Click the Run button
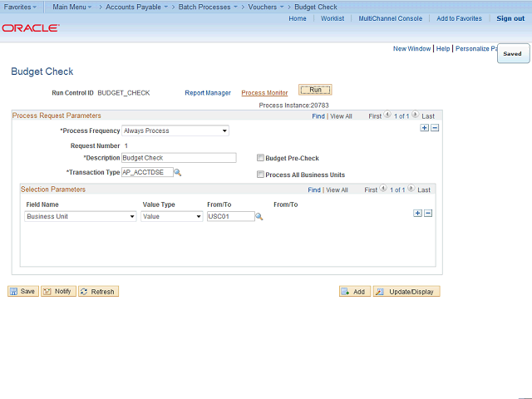The height and width of the screenshot is (399, 532). click(x=315, y=90)
